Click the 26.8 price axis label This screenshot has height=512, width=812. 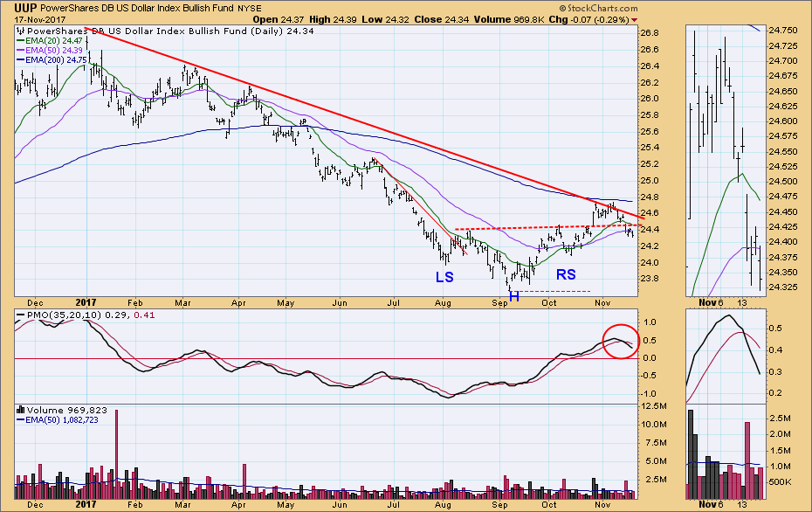tap(650, 33)
